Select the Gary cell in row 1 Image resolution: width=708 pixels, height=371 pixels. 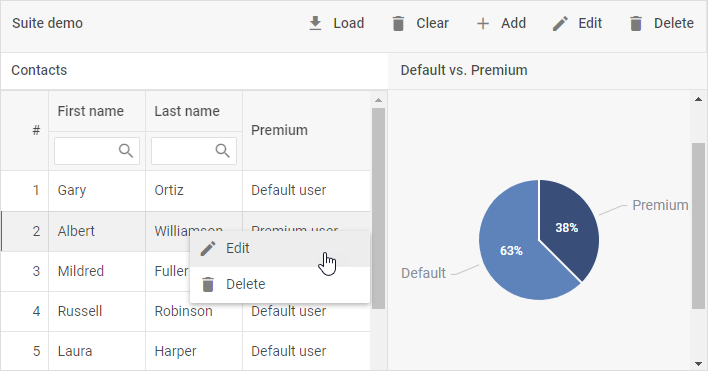97,190
